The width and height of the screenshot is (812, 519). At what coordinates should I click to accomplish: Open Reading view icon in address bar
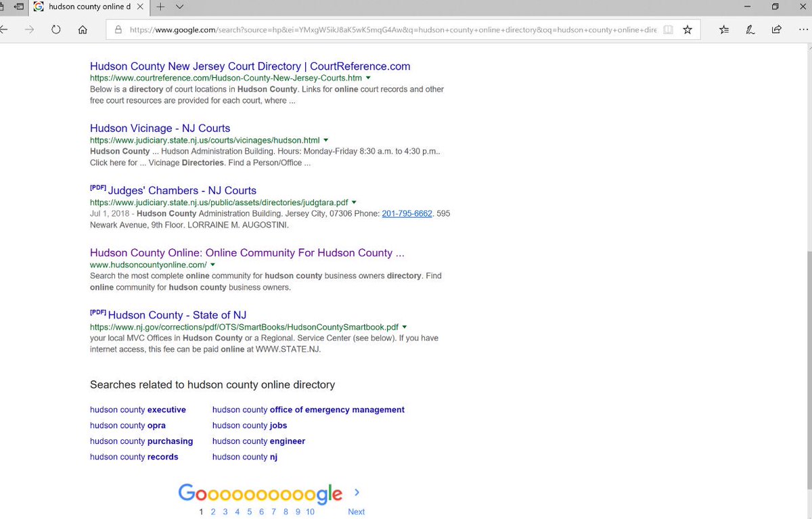tap(668, 30)
